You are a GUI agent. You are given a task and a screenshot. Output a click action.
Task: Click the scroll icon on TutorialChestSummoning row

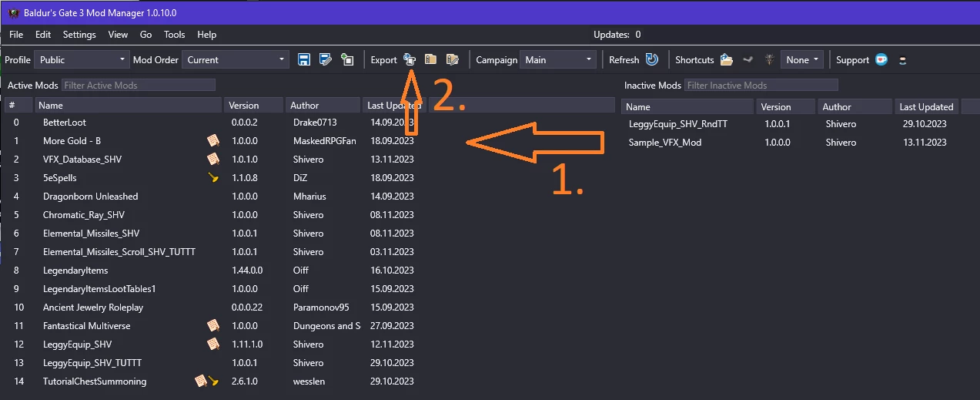pos(201,381)
